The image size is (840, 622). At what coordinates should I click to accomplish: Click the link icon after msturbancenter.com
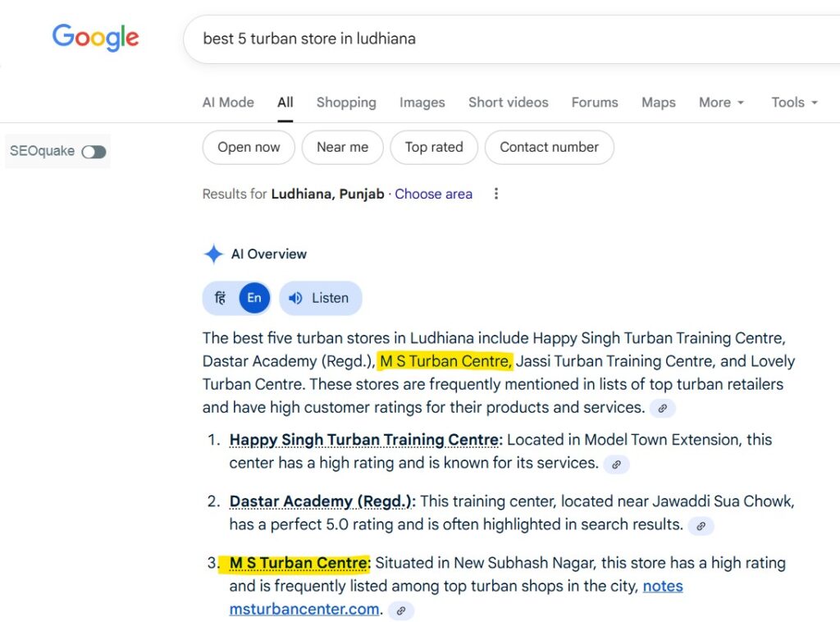click(400, 611)
